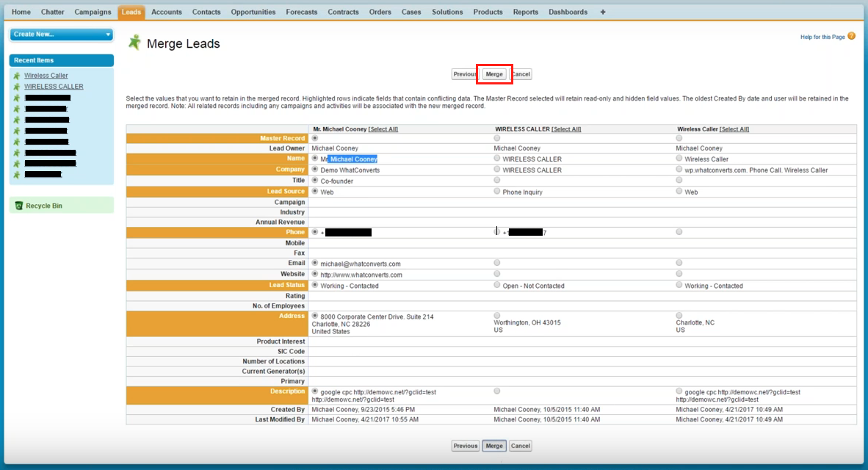
Task: Open the Accounts tab
Action: 167,12
